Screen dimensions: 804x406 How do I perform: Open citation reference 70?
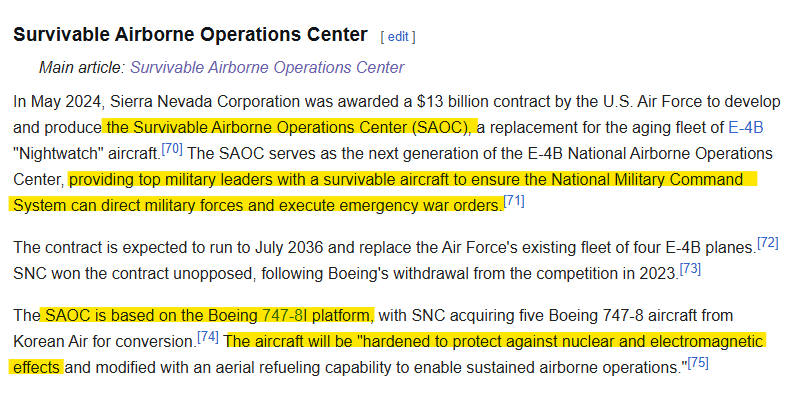click(172, 149)
